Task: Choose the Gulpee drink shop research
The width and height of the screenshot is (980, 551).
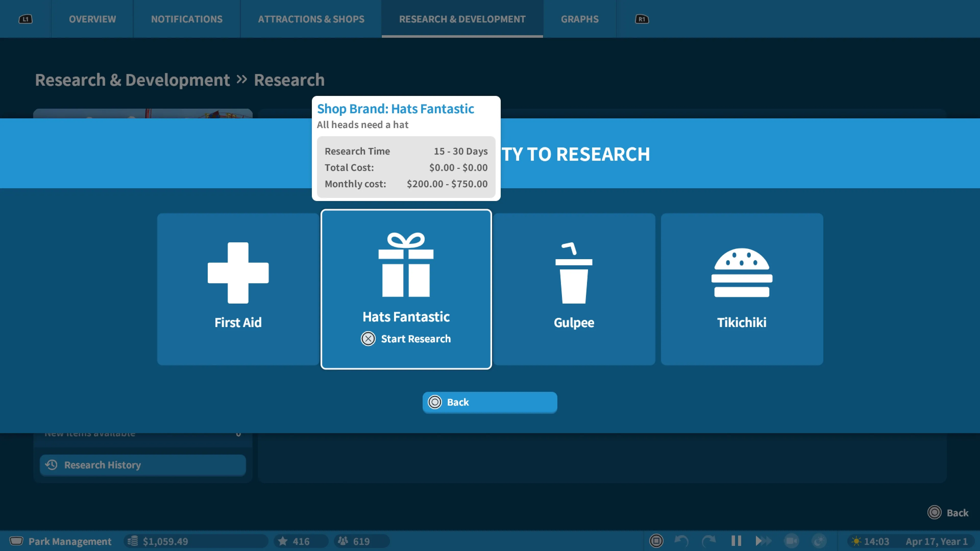Action: [x=574, y=289]
